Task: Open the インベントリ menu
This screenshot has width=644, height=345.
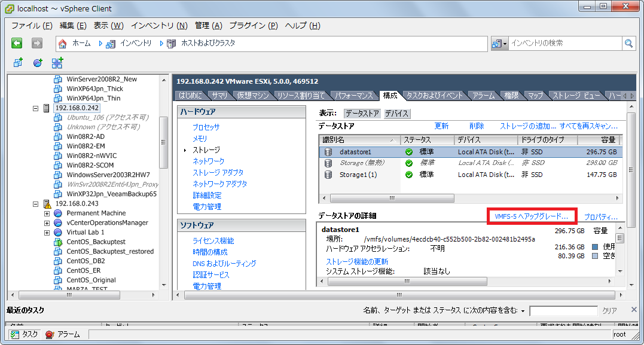Action: (160, 26)
